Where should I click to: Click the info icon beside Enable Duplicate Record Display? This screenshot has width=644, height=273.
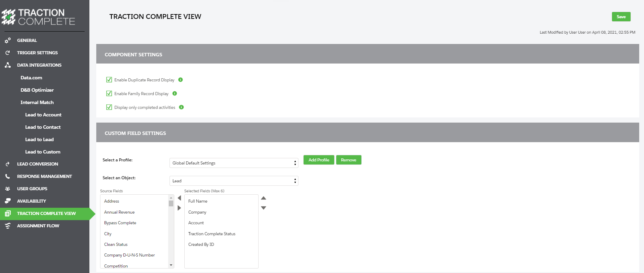tap(181, 80)
